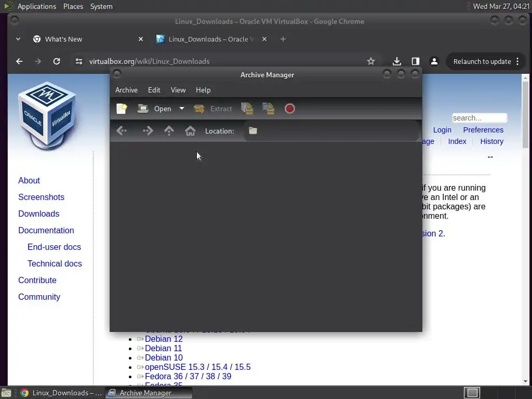Viewport: 532px width, 399px height.
Task: Select Archive Manager in bottom taskbar
Action: pos(149,393)
